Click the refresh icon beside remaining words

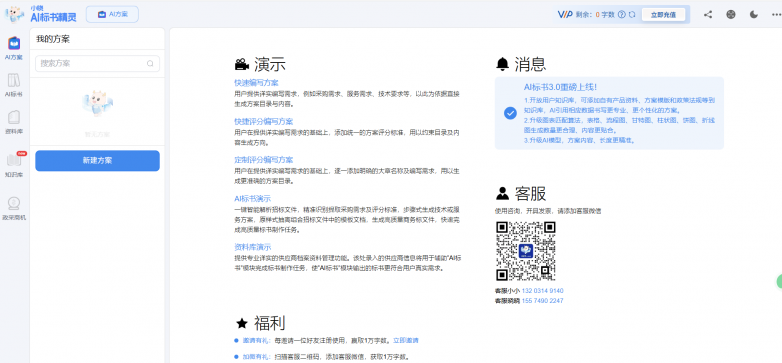632,14
